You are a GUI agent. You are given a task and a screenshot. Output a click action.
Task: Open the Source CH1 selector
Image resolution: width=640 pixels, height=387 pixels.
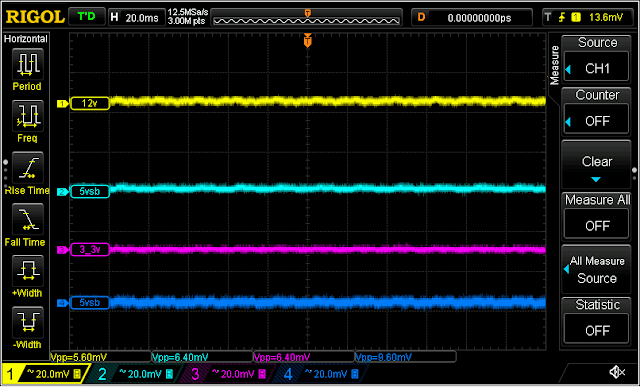[596, 69]
